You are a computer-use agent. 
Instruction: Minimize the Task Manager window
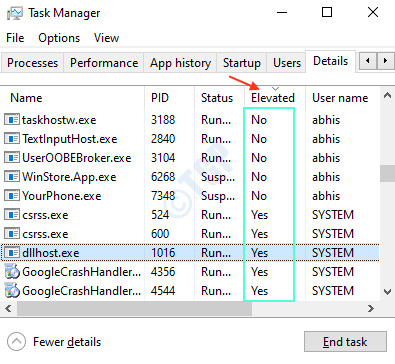(x=282, y=12)
